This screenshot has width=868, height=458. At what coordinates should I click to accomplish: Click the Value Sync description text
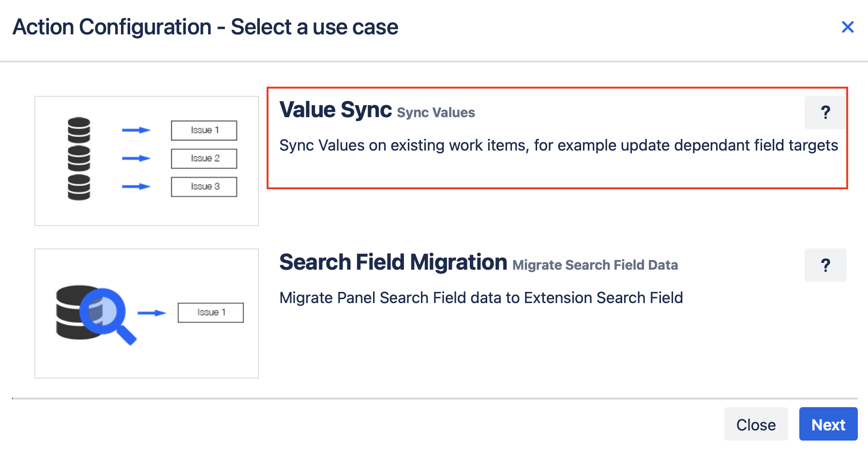pos(558,145)
